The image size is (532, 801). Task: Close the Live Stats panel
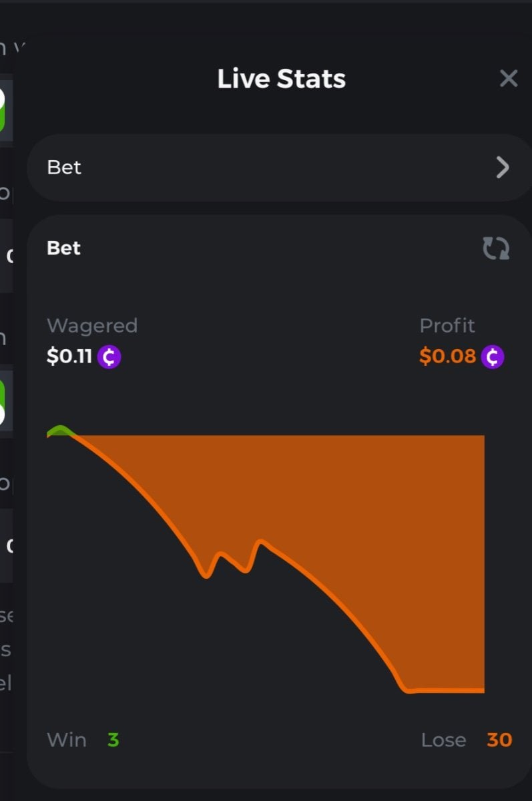pyautogui.click(x=509, y=79)
